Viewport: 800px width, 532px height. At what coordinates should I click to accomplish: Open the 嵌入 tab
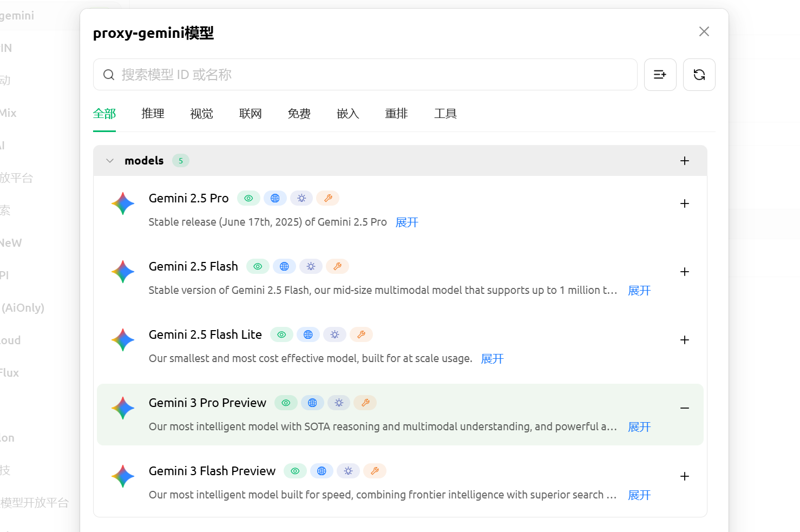[x=347, y=114]
